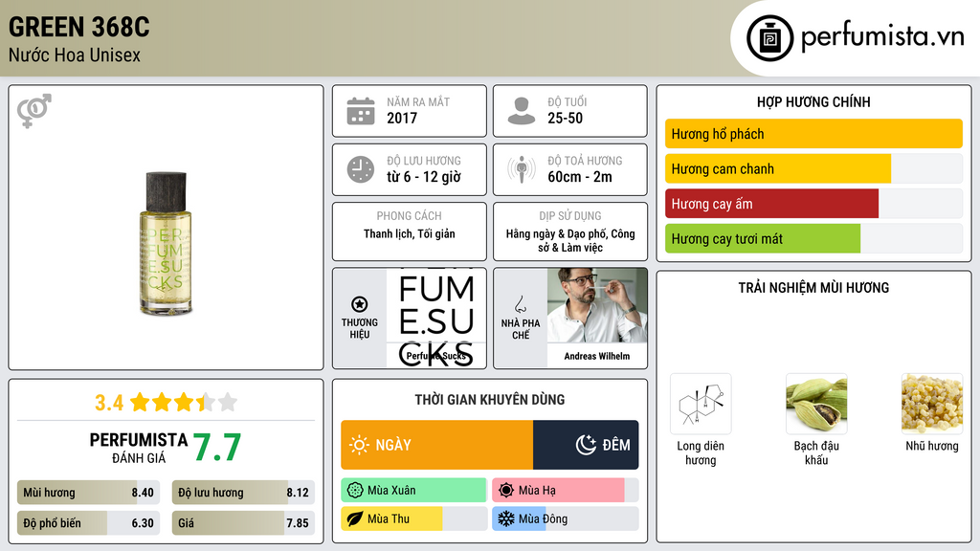980x551 pixels.
Task: Click the nose icon above Nhà pha chế
Action: coord(520,304)
